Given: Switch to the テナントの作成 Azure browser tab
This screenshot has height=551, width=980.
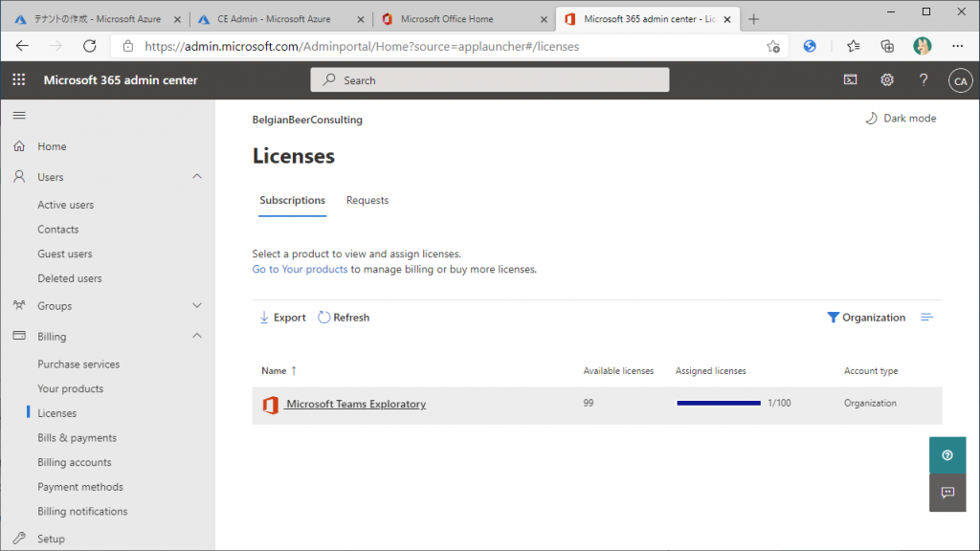Looking at the screenshot, I should click(97, 19).
